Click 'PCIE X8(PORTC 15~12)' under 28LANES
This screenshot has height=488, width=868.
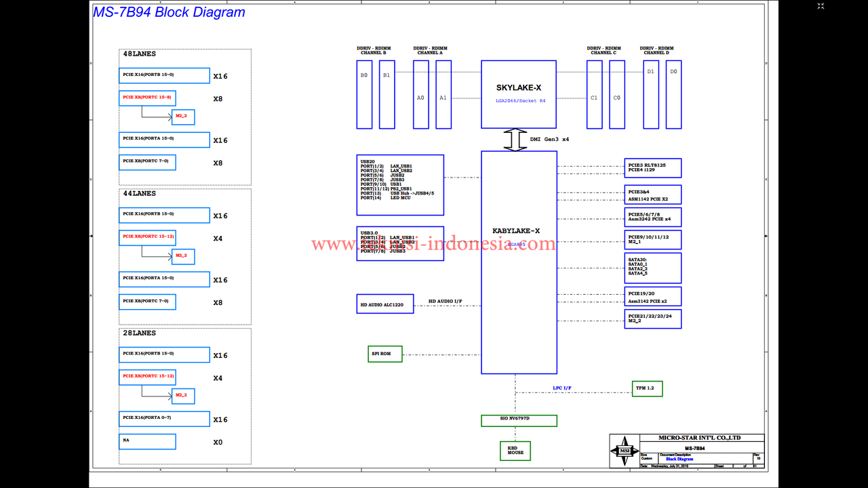pyautogui.click(x=147, y=378)
